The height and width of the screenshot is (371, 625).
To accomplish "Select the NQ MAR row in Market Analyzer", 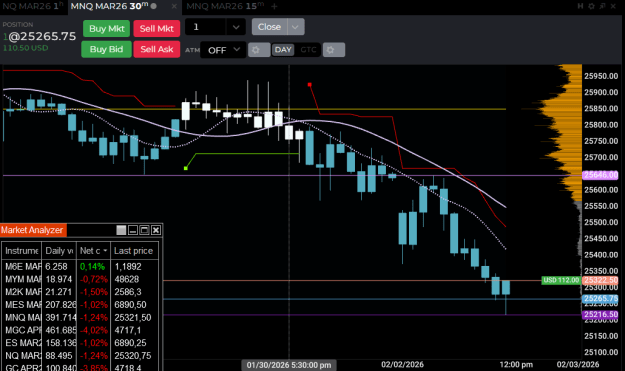I will click(x=80, y=355).
